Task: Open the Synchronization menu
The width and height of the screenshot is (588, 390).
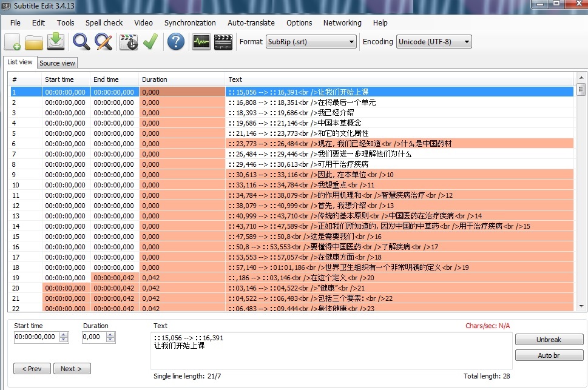Action: [x=190, y=23]
